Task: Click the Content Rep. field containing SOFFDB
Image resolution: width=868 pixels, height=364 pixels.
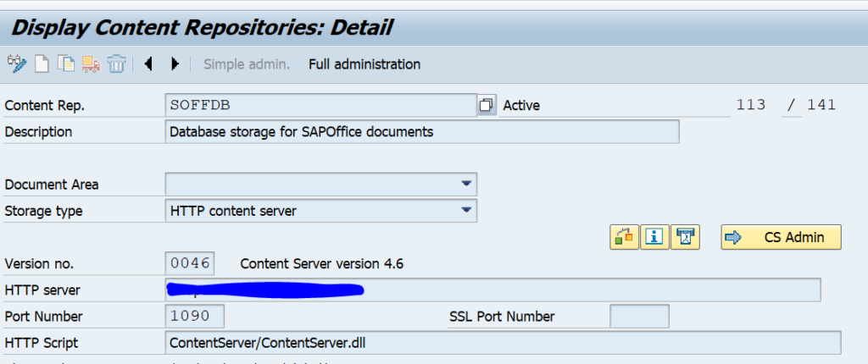Action: pyautogui.click(x=320, y=105)
